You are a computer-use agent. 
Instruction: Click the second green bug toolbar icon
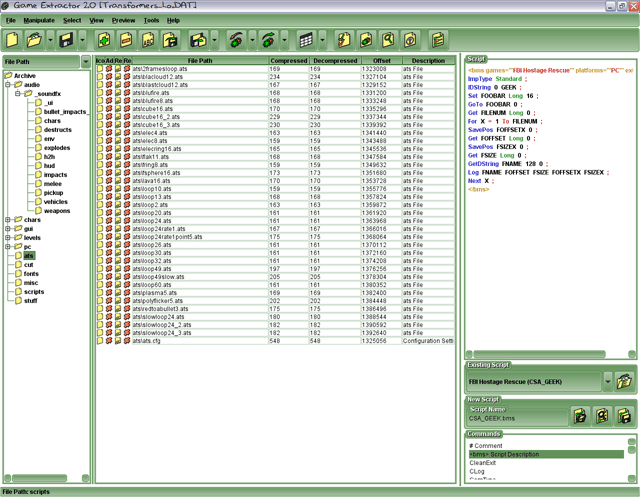268,40
